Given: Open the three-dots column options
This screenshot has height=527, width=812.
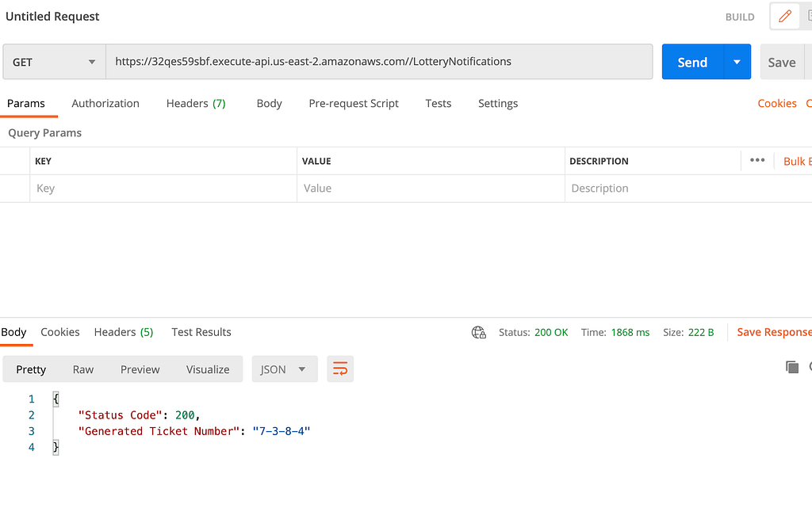Looking at the screenshot, I should [757, 161].
